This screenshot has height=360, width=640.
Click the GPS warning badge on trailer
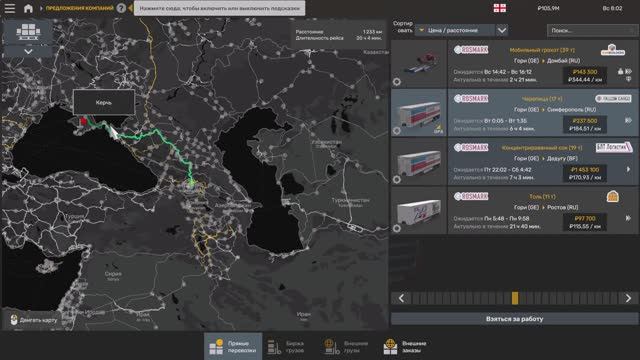[x=438, y=130]
